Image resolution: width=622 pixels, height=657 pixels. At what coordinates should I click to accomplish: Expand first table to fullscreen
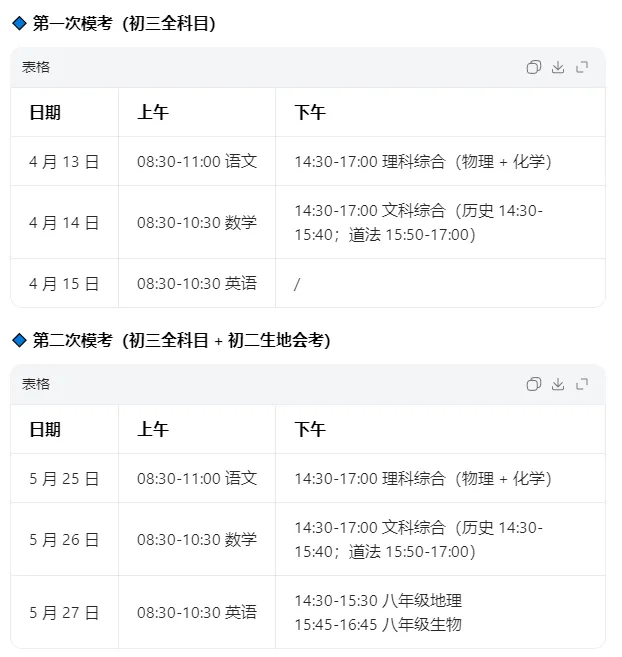[582, 67]
